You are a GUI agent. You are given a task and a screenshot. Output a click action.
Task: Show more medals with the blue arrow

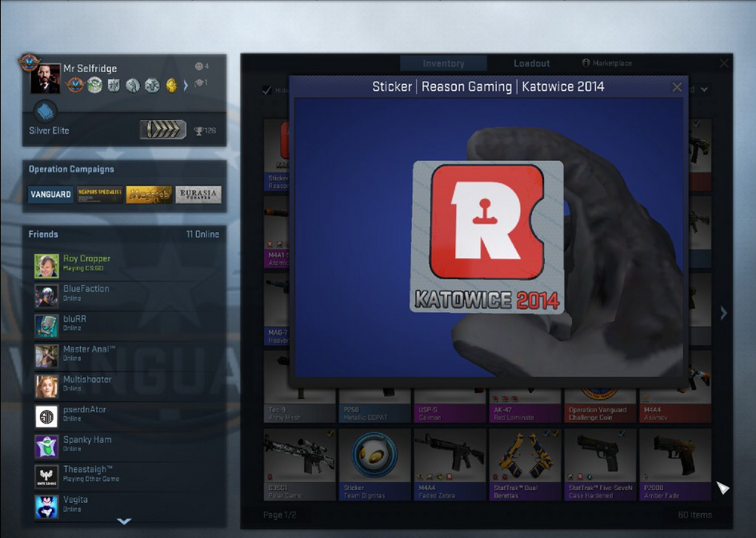tap(186, 86)
